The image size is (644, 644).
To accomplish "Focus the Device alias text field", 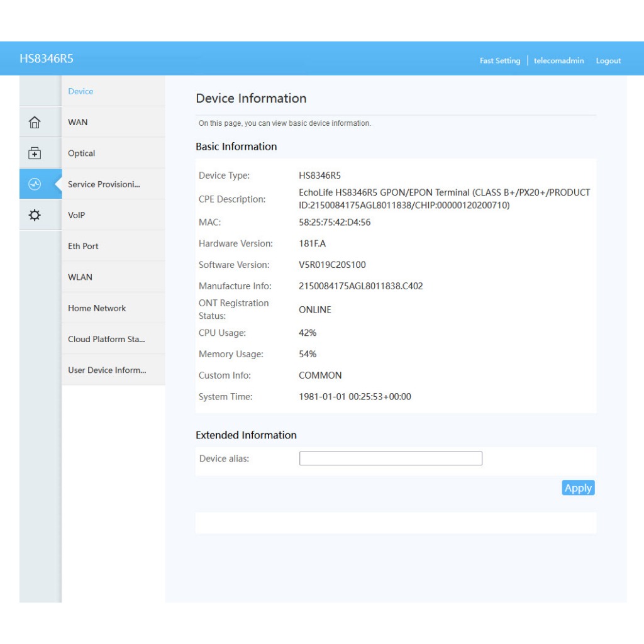I will coord(391,458).
